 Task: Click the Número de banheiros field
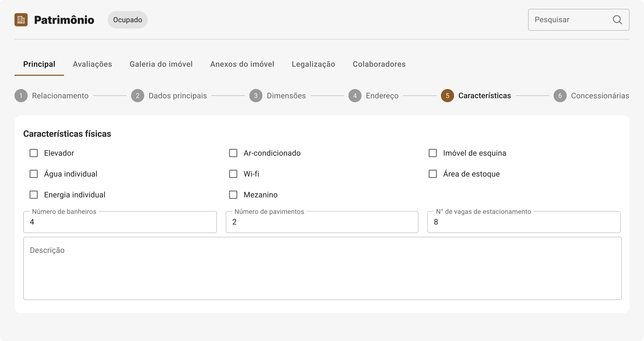pyautogui.click(x=120, y=222)
